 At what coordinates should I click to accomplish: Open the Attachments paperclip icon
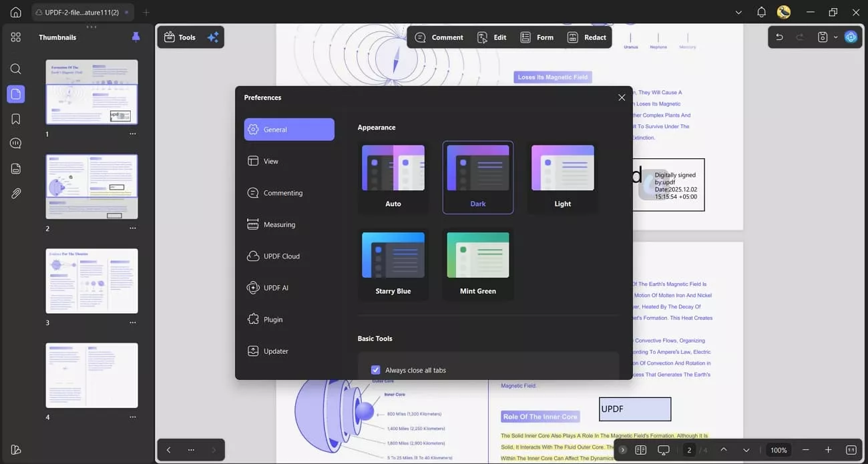[x=16, y=194]
